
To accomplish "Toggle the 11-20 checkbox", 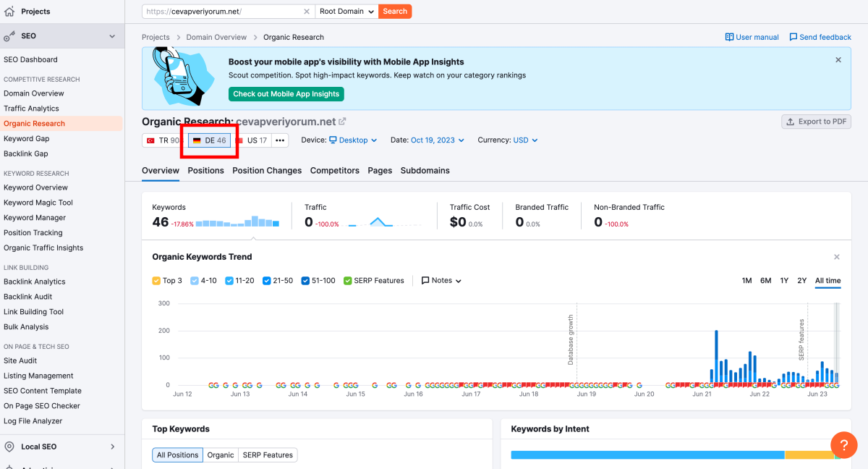I will 229,281.
